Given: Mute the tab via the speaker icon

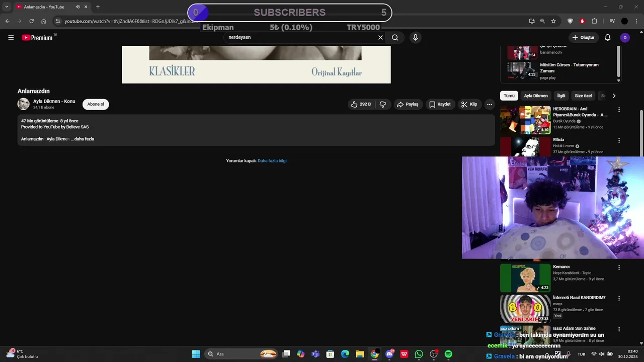Looking at the screenshot, I should [x=77, y=7].
